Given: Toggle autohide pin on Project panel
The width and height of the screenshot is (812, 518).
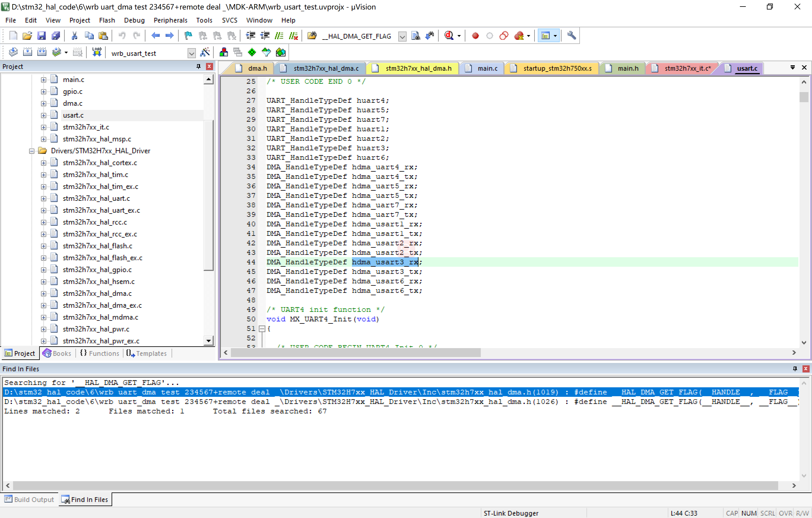Looking at the screenshot, I should (x=198, y=67).
